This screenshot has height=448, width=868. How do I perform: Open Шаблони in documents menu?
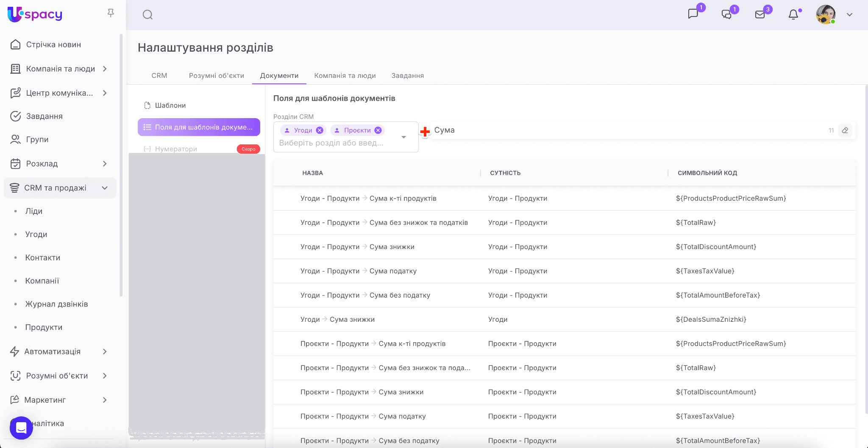tap(170, 105)
